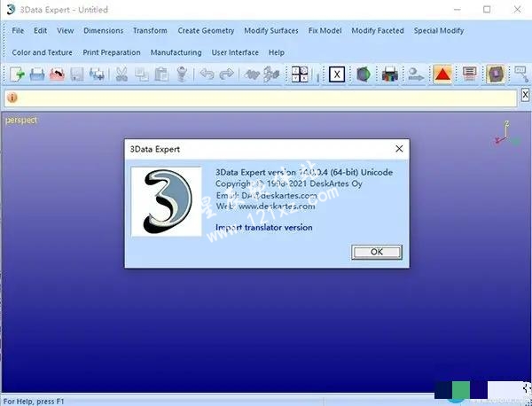This screenshot has height=406, width=532.
Task: Click the rightmost measurement toolbar icon
Action: pos(521,74)
